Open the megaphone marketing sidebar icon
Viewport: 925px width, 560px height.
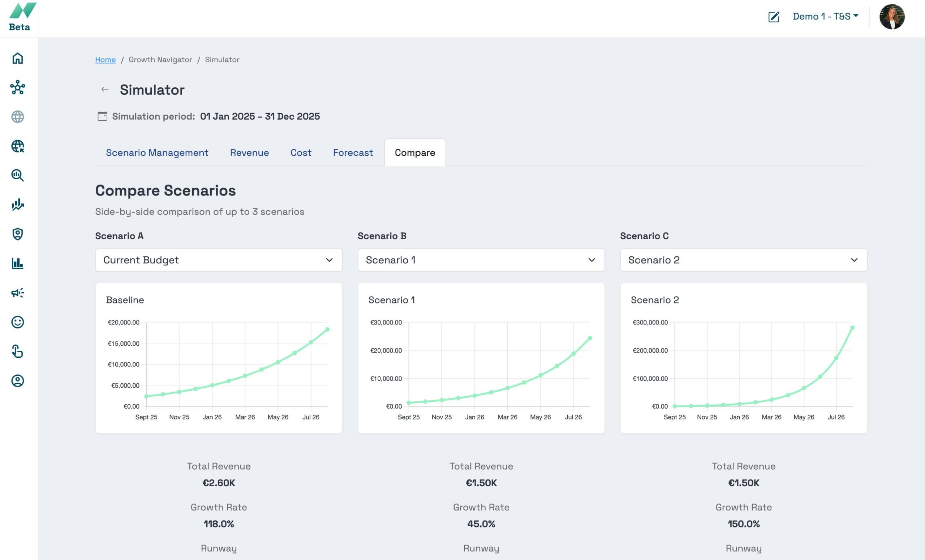coord(18,293)
